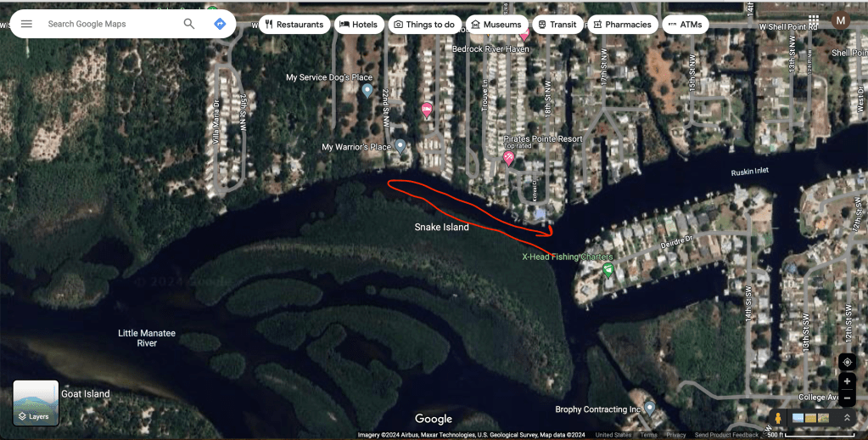Show your location with crosshair button
Image resolution: width=868 pixels, height=440 pixels.
pyautogui.click(x=847, y=363)
